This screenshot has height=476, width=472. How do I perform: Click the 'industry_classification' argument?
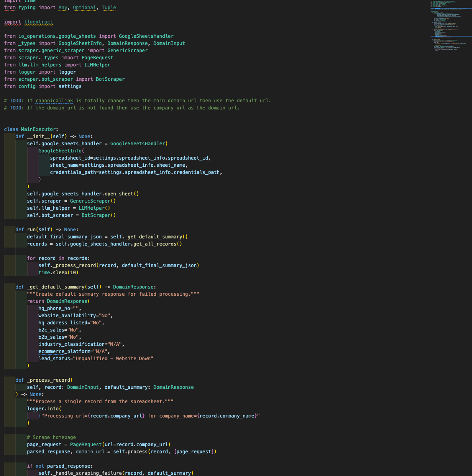71,344
